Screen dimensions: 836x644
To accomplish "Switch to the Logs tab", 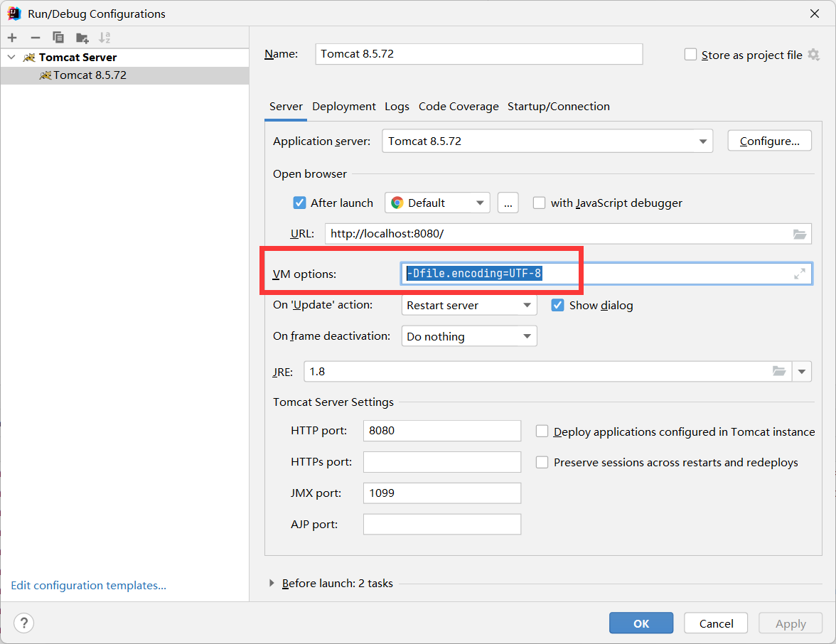I will click(397, 107).
